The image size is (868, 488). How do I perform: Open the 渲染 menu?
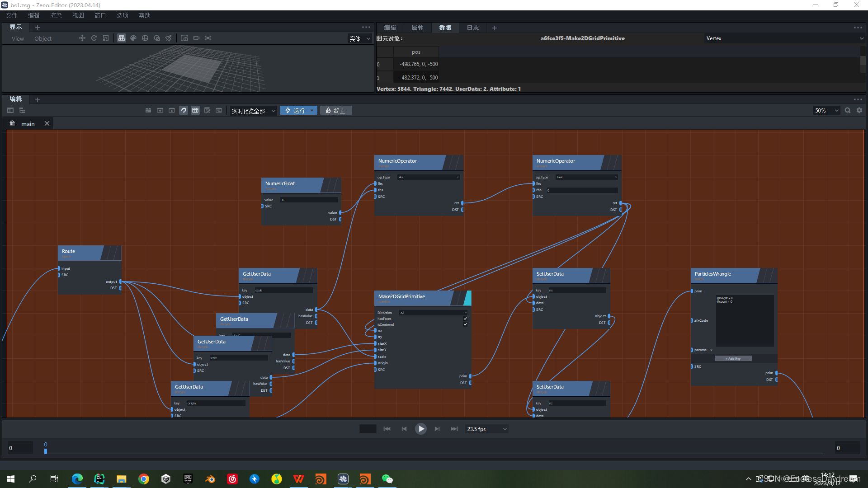tap(56, 15)
